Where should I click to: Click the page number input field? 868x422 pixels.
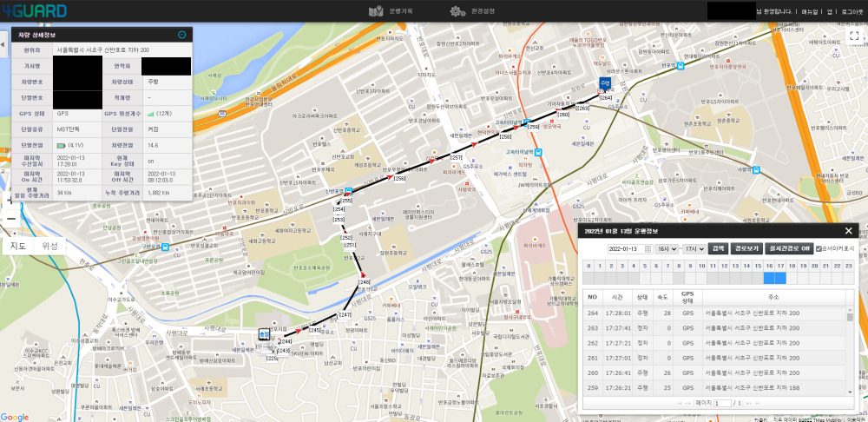[722, 403]
